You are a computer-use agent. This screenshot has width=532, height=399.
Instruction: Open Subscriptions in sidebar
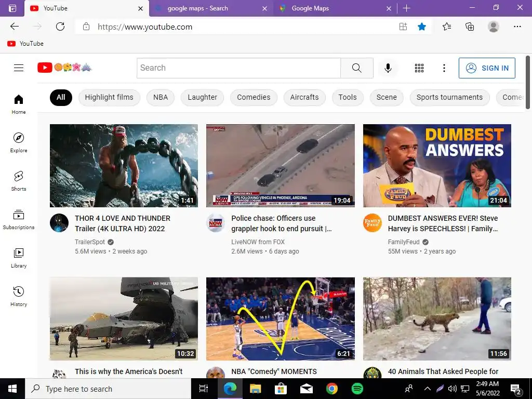(19, 220)
